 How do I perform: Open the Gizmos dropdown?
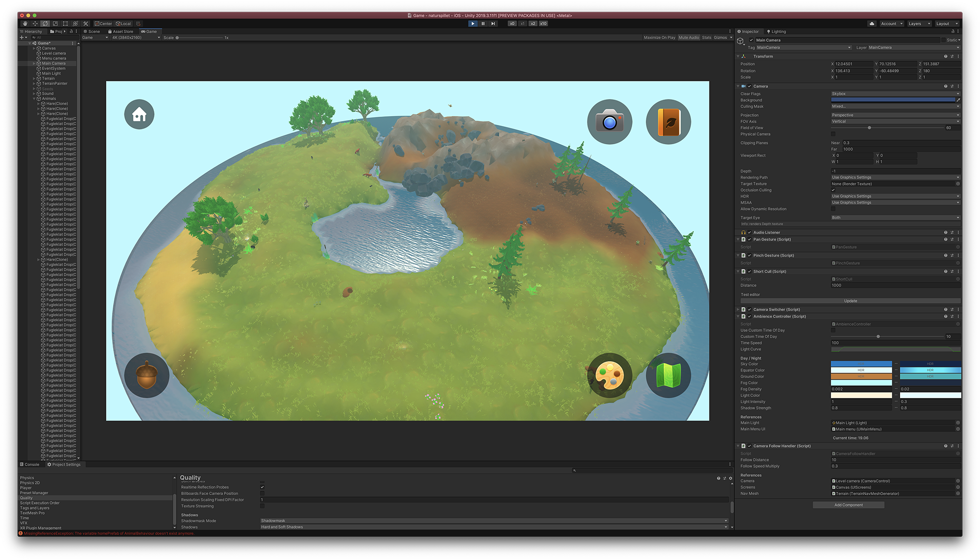(723, 38)
